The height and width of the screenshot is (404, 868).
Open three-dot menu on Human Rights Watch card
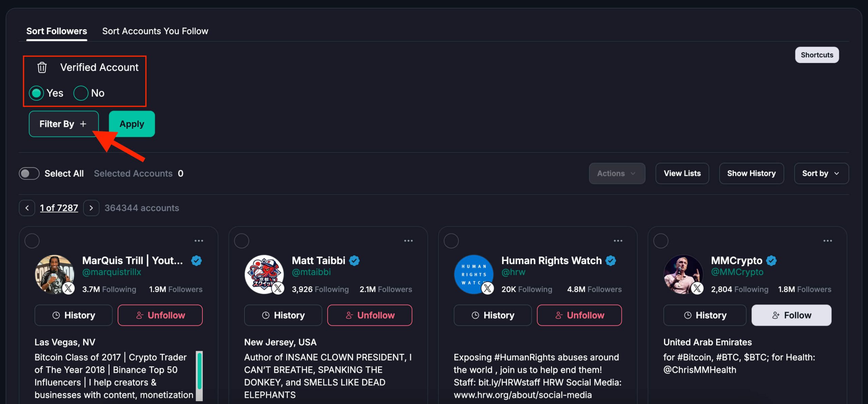[618, 241]
